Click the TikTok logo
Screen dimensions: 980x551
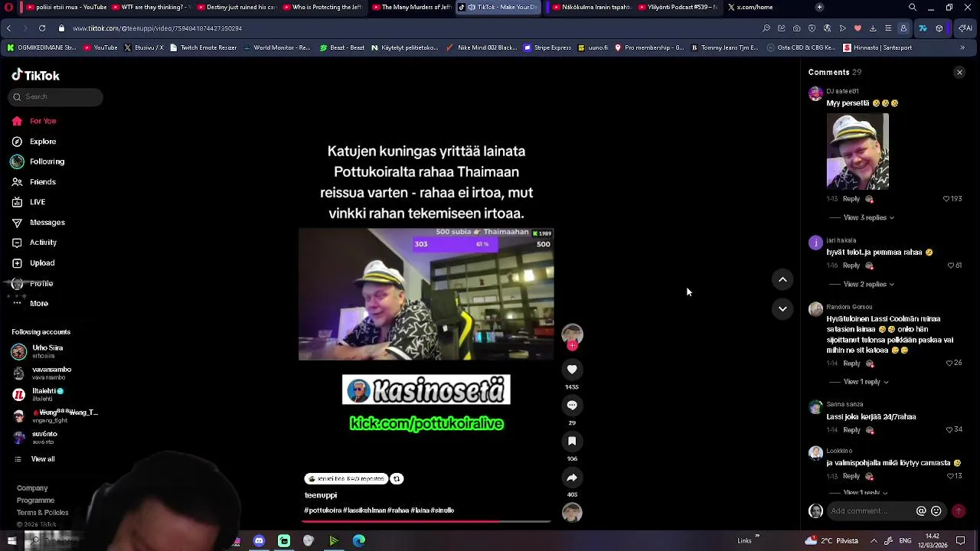pos(35,75)
